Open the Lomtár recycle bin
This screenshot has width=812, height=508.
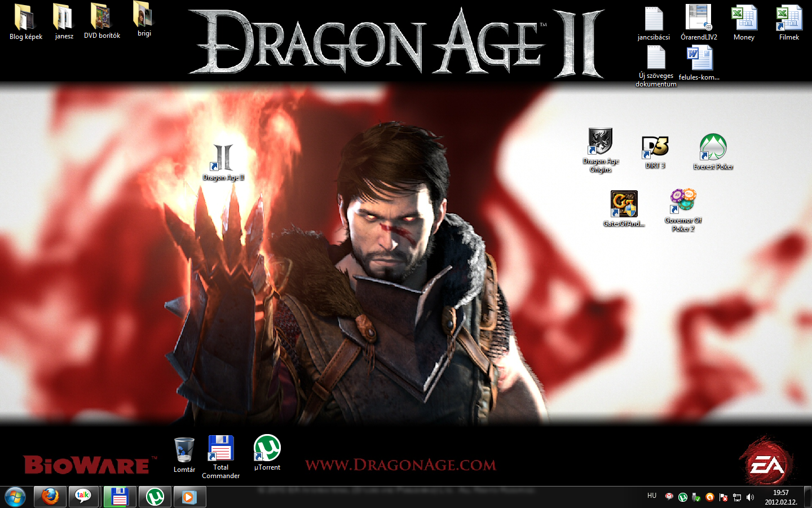tap(184, 455)
